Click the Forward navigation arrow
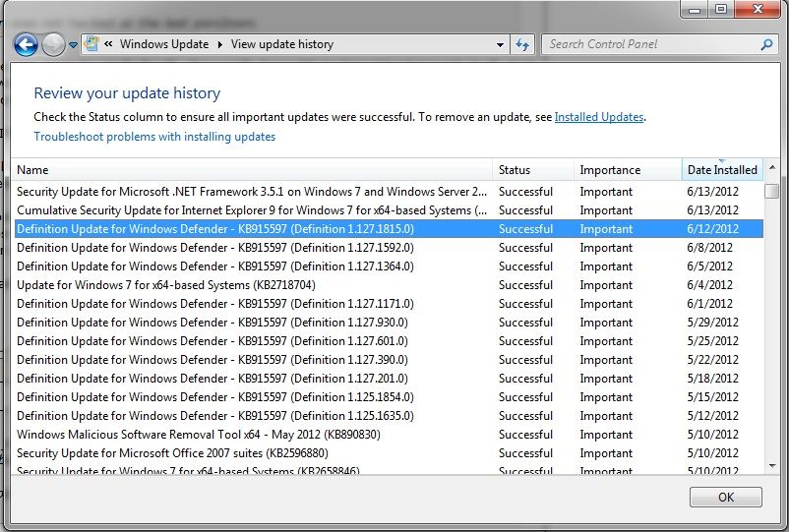Screen dimensions: 789x532 pos(53,45)
